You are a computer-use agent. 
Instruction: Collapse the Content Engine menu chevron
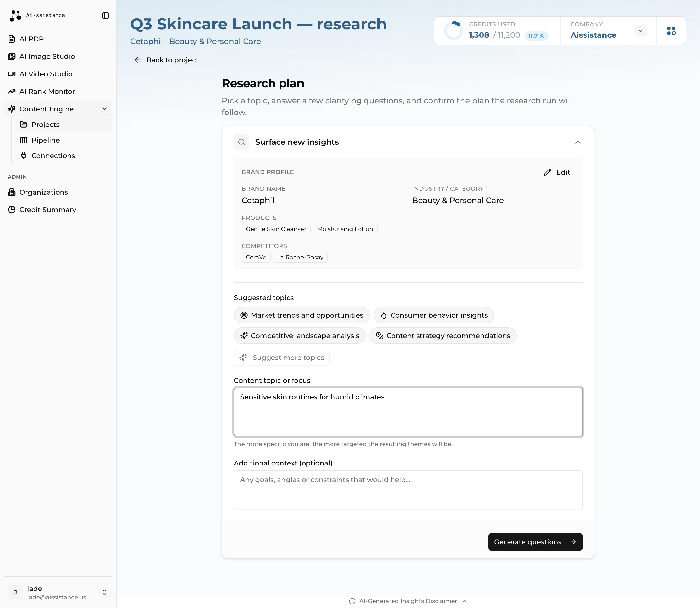105,109
